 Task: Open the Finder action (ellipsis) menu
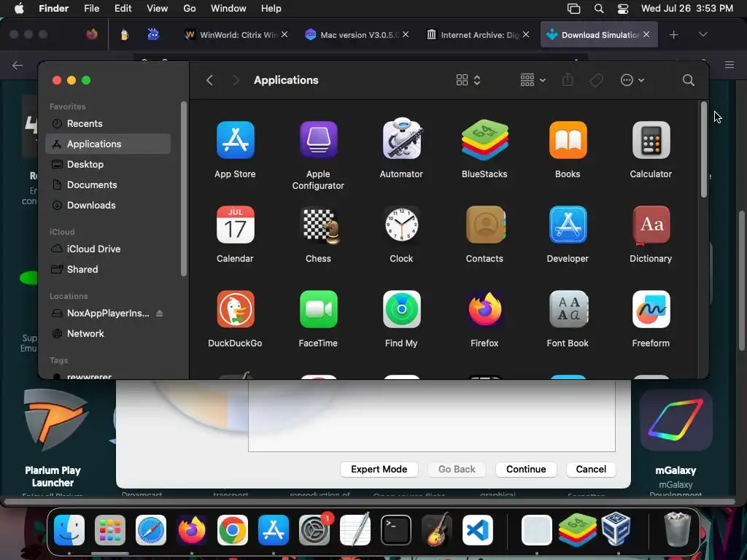632,80
